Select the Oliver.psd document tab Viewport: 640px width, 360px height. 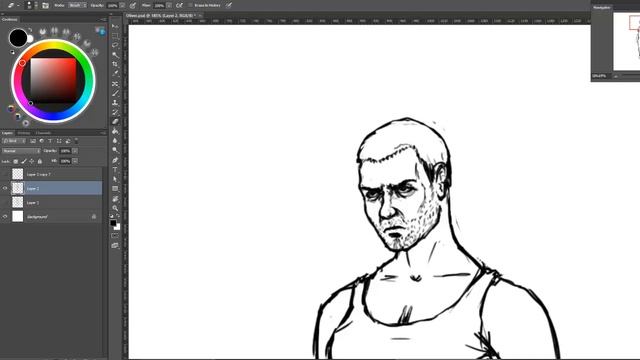160,16
